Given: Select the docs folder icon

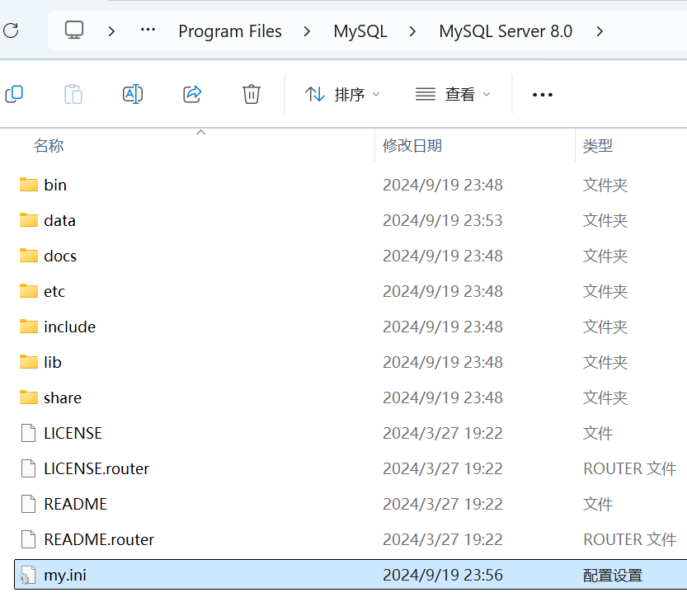Looking at the screenshot, I should tap(29, 256).
